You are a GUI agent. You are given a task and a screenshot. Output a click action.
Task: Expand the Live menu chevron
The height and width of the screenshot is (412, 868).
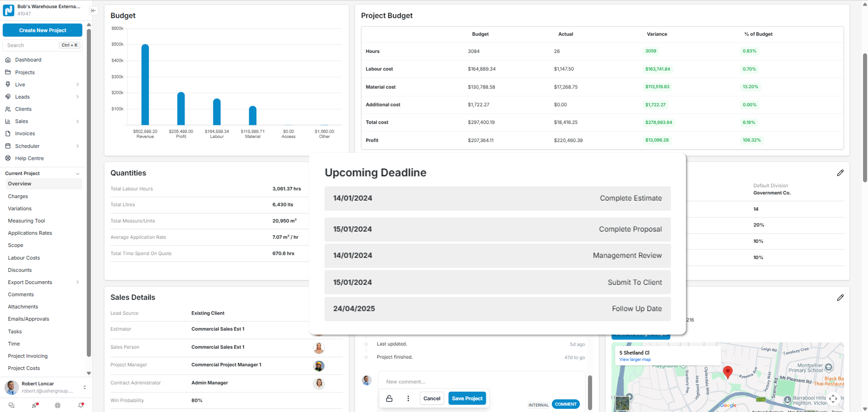click(77, 85)
